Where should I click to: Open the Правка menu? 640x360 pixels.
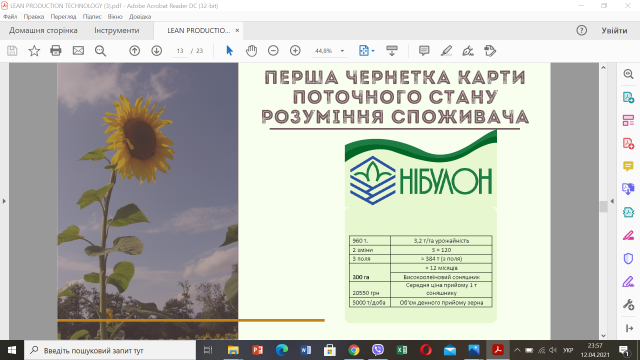coord(34,17)
